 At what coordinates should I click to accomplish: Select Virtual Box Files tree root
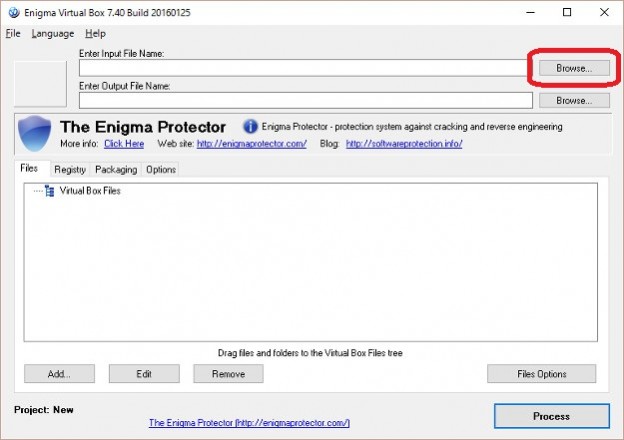pyautogui.click(x=89, y=190)
